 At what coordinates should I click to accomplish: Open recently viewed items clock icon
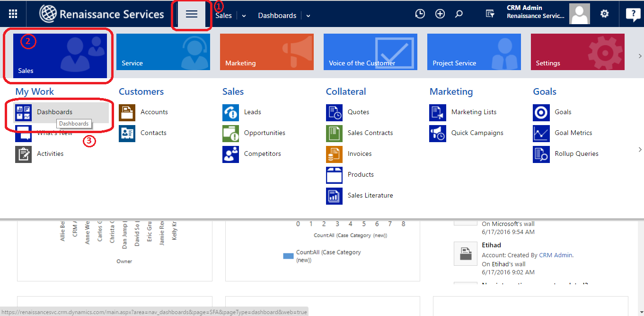point(420,14)
